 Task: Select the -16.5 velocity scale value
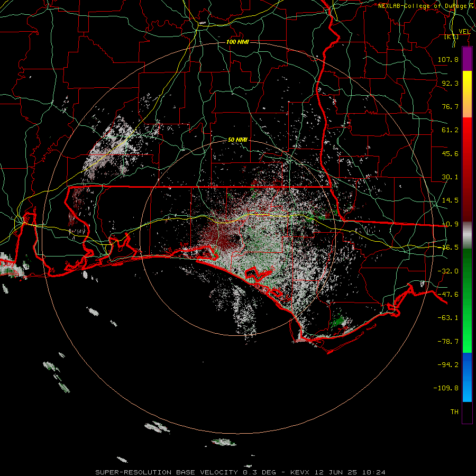coord(450,248)
